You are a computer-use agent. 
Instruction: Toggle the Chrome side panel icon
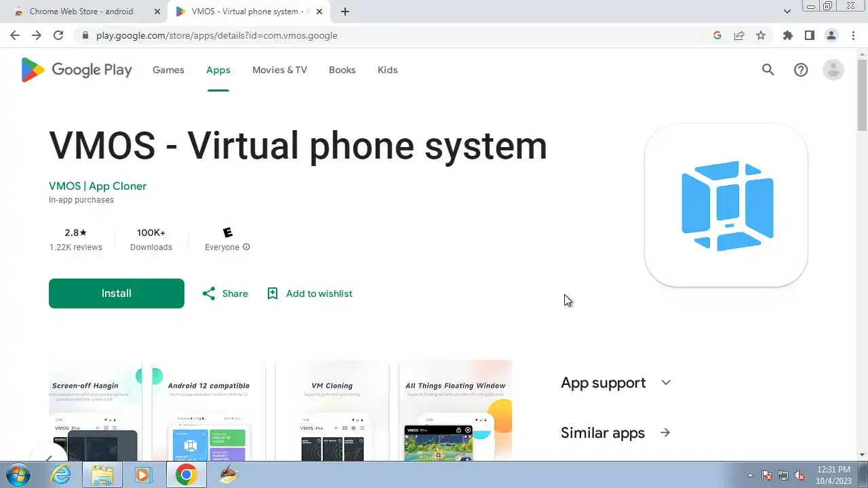(809, 35)
